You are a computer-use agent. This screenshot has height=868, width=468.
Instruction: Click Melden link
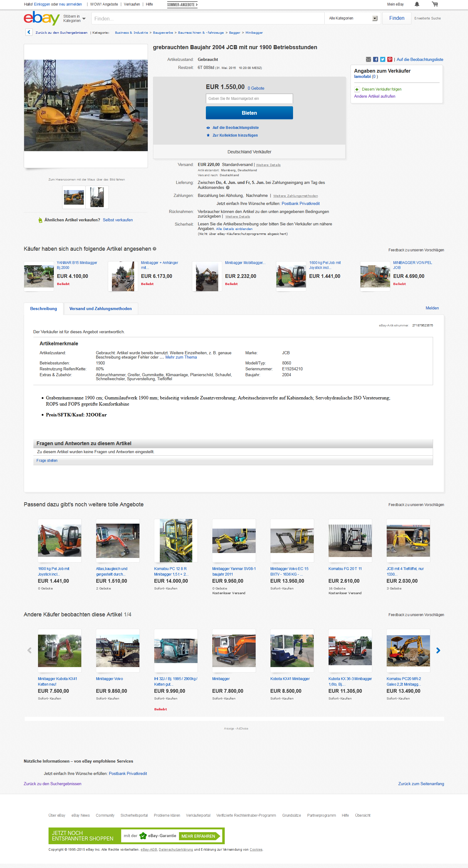coord(432,308)
